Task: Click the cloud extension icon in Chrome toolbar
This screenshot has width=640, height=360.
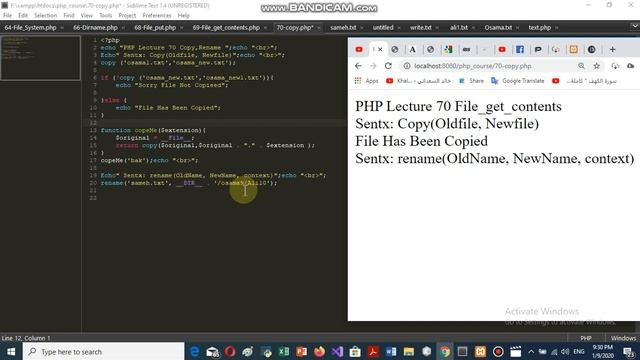Action: [x=631, y=66]
